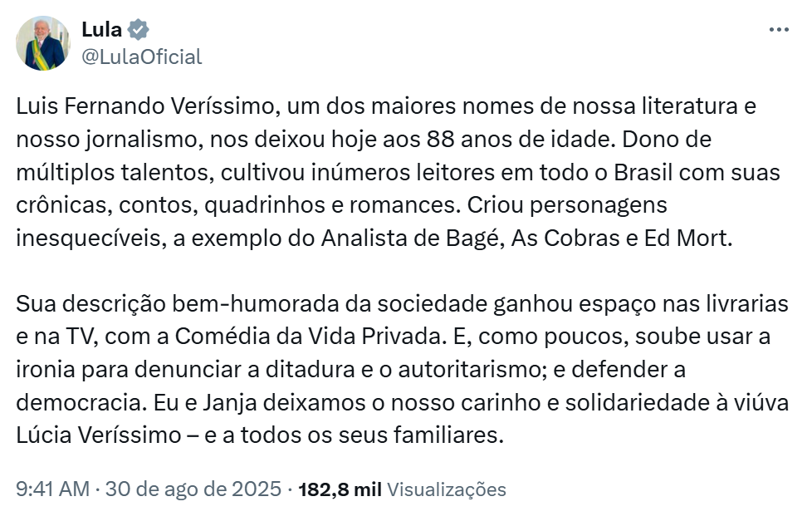
Task: Open the @LulaOficial handle link
Action: [141, 57]
